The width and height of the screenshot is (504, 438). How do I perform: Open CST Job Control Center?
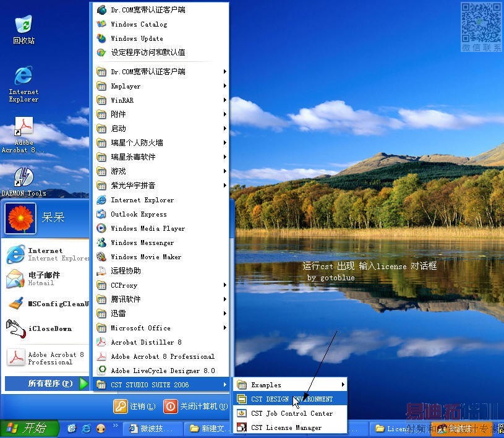[291, 413]
